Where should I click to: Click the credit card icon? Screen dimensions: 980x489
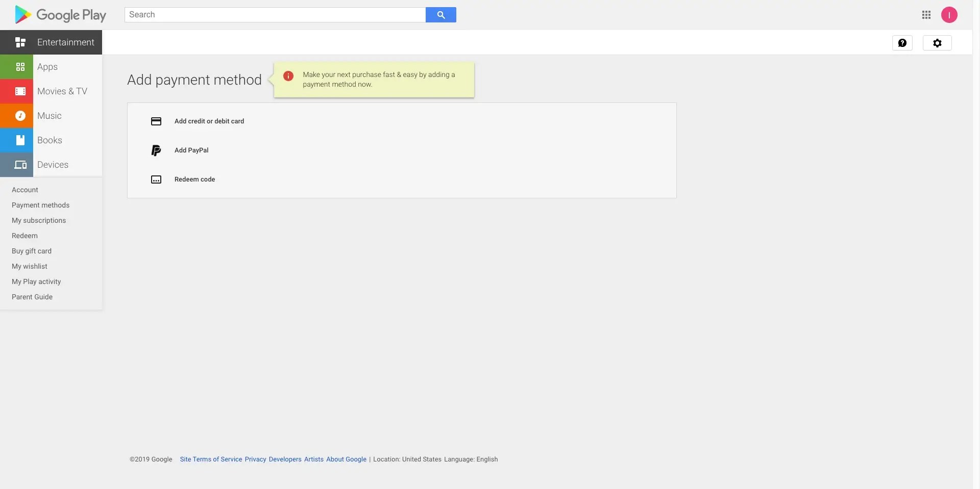(x=156, y=121)
